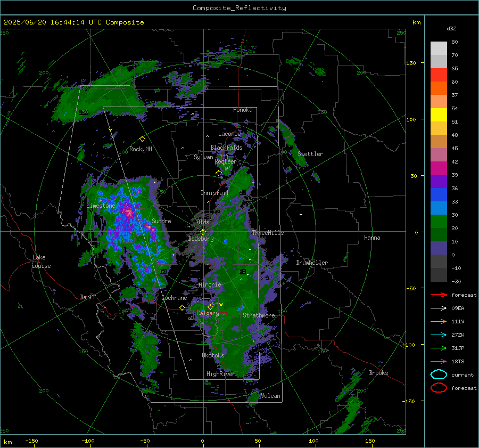Screen dimensions: 479x448
Task: Click the red forecast arrow legend icon
Action: click(x=439, y=295)
